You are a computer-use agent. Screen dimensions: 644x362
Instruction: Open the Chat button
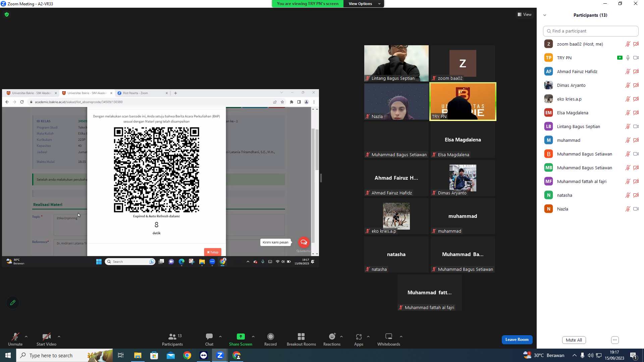(x=209, y=339)
